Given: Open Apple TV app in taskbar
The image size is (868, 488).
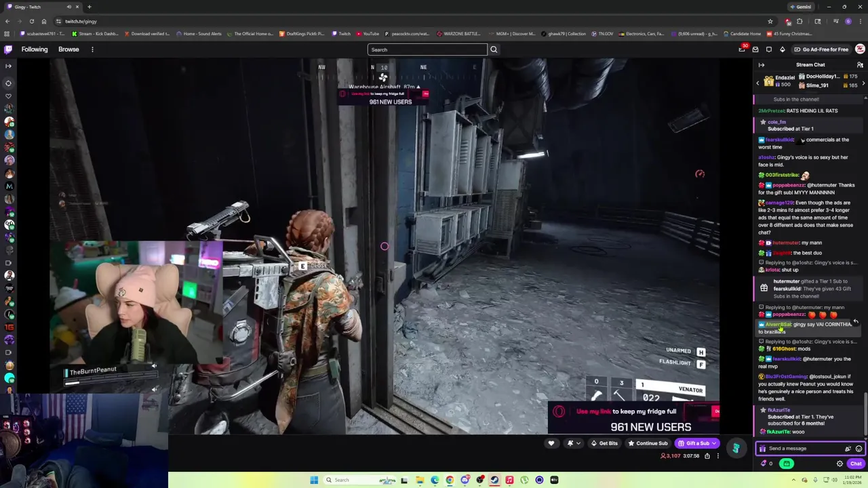Looking at the screenshot, I should click(554, 480).
